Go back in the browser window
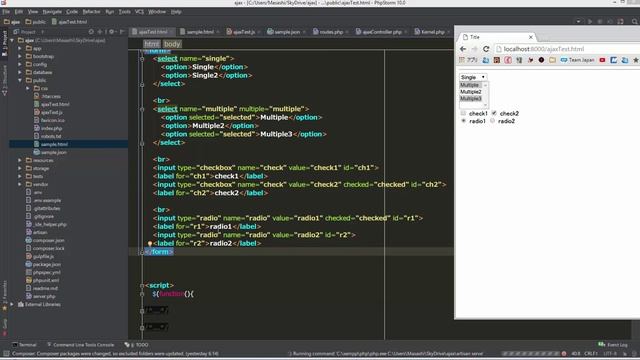The height and width of the screenshot is (360, 640). coord(463,49)
